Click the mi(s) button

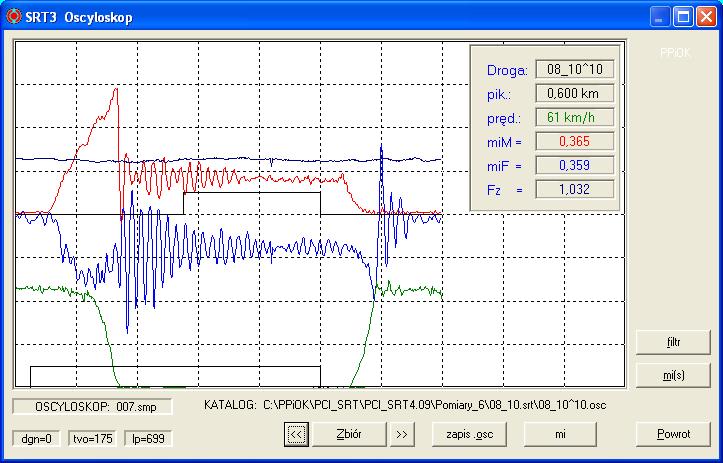click(x=673, y=375)
